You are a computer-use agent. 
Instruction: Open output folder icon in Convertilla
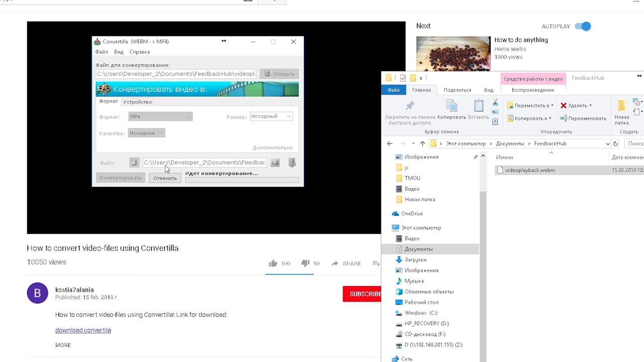pyautogui.click(x=292, y=162)
